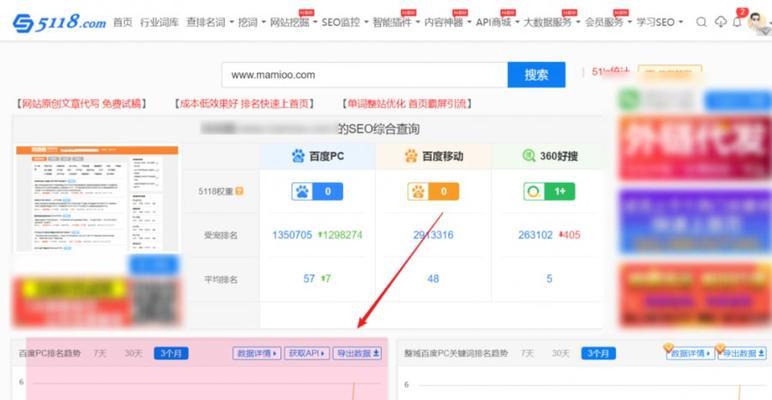Expand the 挖词 dropdown menu
This screenshot has height=400, width=772.
[252, 22]
